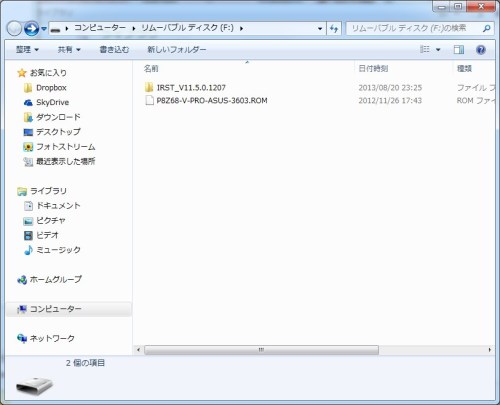Viewport: 500px width, 405px height.
Task: Open SkyDrive in favorites
Action: 53,102
